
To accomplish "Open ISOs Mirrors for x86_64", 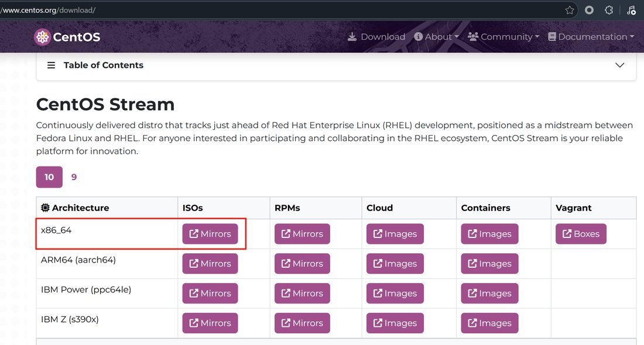I will [210, 234].
